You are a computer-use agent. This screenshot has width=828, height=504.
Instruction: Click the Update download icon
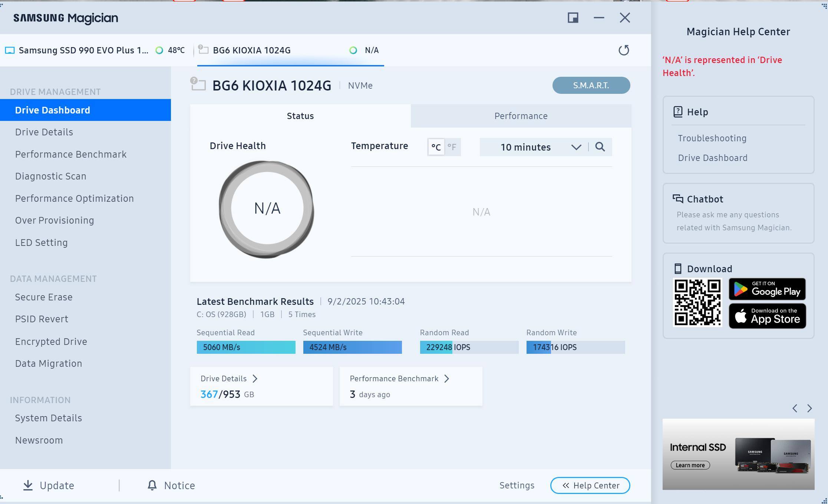pos(28,485)
